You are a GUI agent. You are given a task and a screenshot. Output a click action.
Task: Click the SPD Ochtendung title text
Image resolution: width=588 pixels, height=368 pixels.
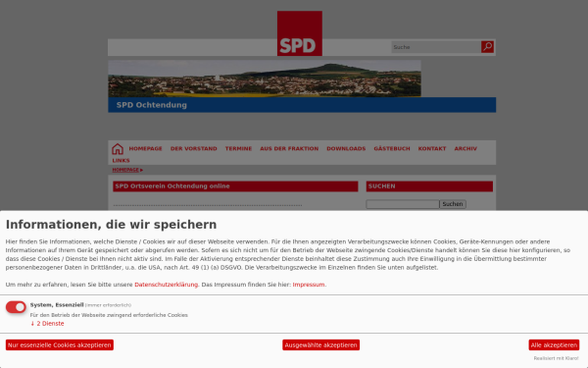pyautogui.click(x=152, y=105)
